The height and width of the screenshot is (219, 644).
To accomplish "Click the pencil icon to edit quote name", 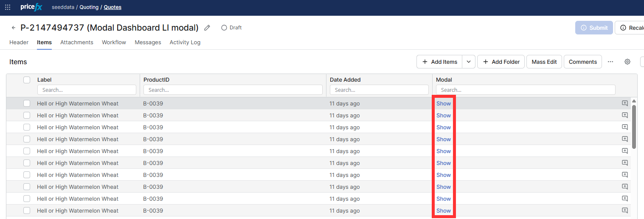I will click(x=207, y=28).
